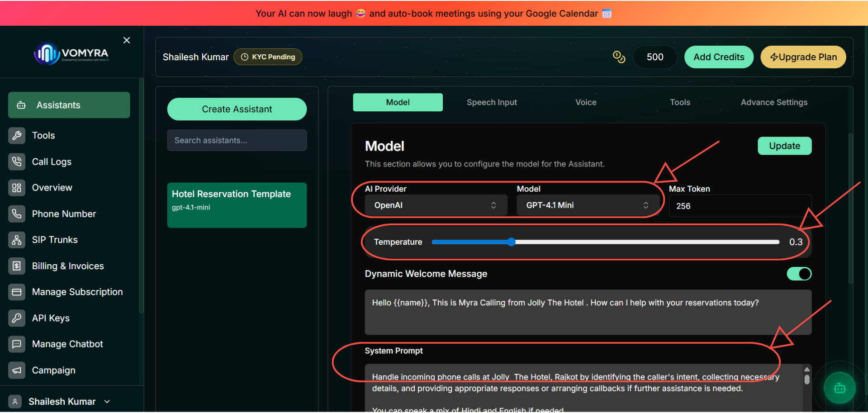Click the credits coins icon

pos(619,57)
